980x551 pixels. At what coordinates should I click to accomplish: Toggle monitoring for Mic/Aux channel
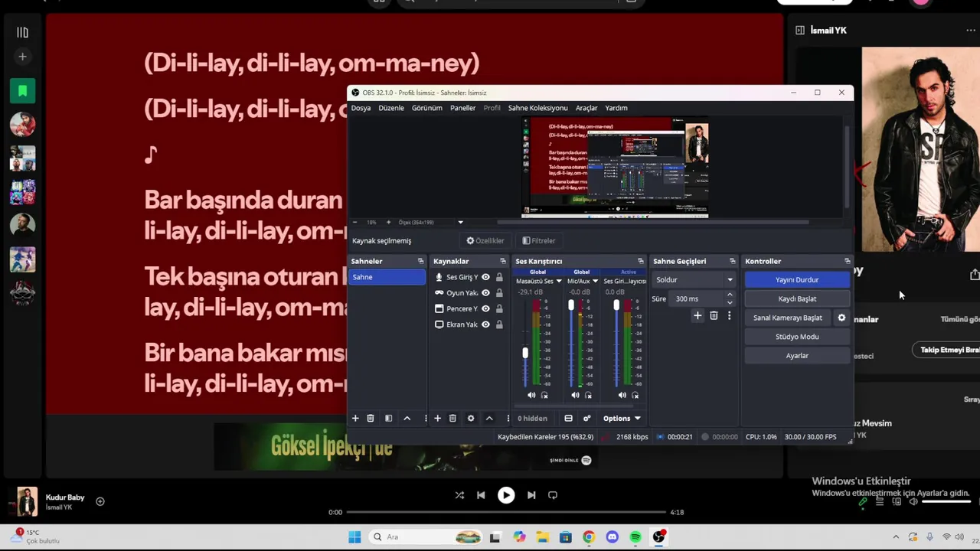pyautogui.click(x=588, y=395)
